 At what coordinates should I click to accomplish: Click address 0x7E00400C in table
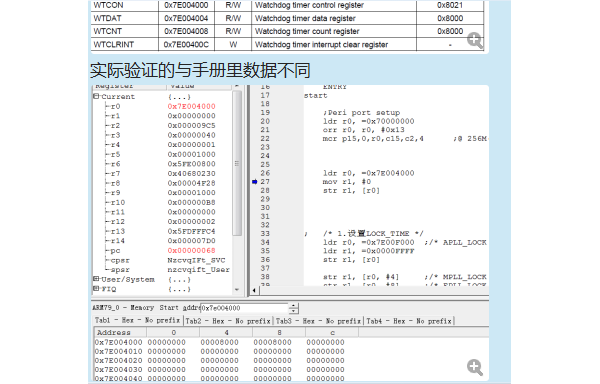tap(186, 44)
